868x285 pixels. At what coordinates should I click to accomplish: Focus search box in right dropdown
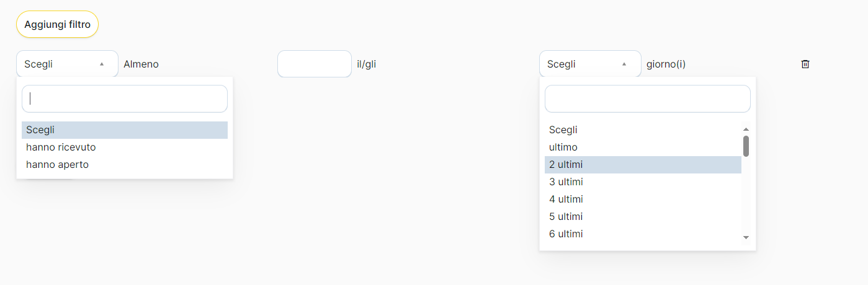(648, 99)
